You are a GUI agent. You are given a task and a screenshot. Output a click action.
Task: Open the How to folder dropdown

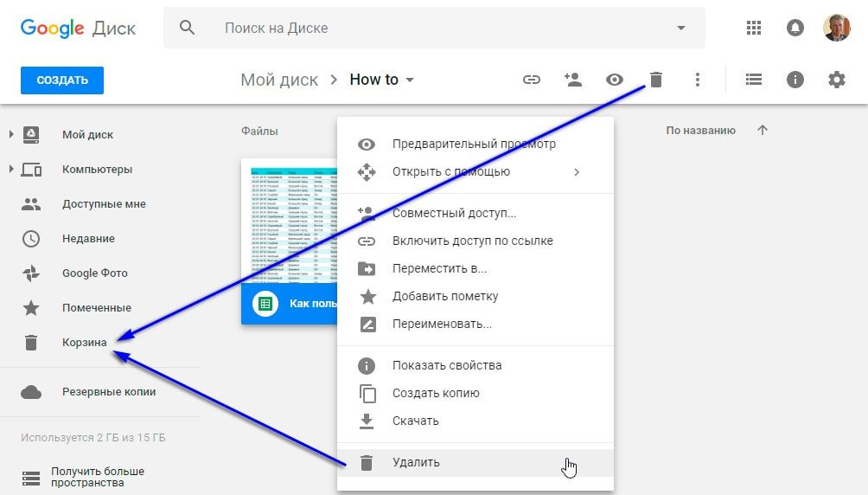(x=410, y=80)
